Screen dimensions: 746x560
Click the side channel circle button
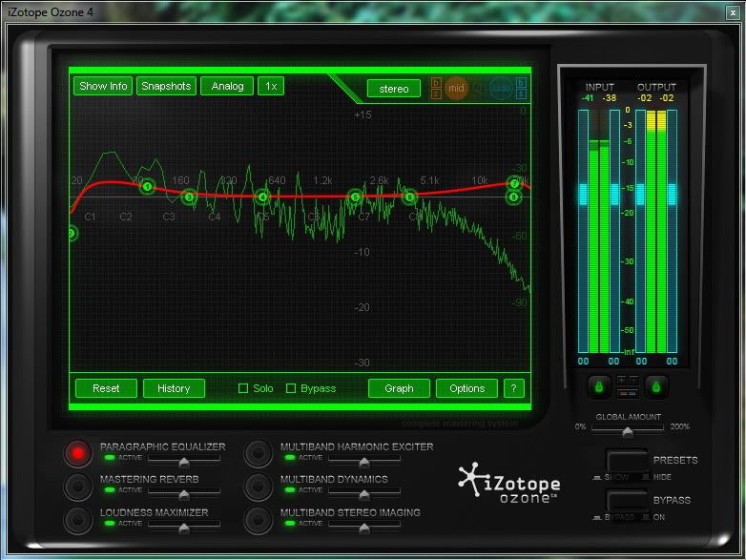501,88
